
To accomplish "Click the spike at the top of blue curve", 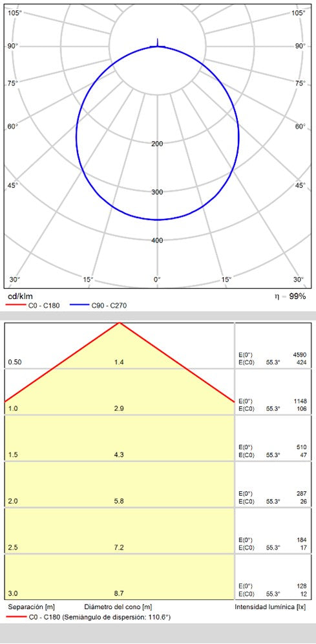I will (x=158, y=42).
